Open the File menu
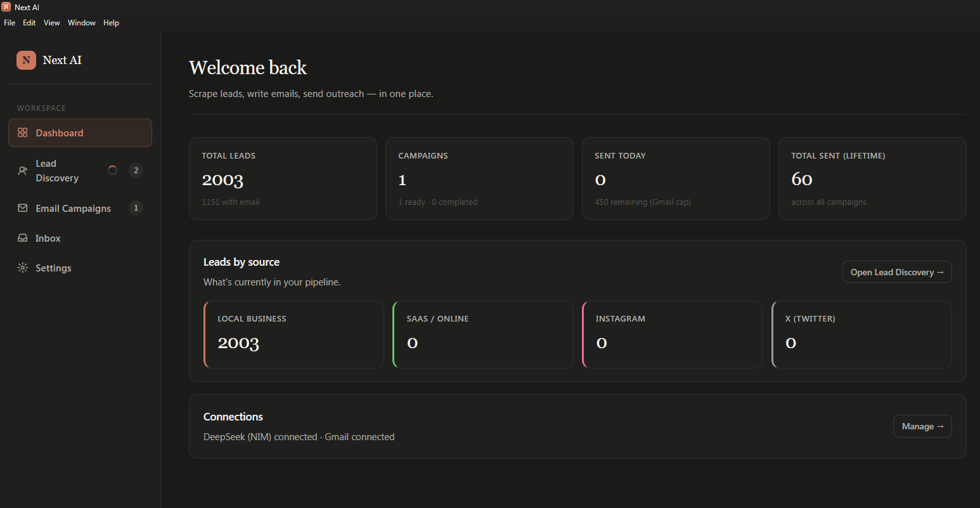 coord(10,23)
